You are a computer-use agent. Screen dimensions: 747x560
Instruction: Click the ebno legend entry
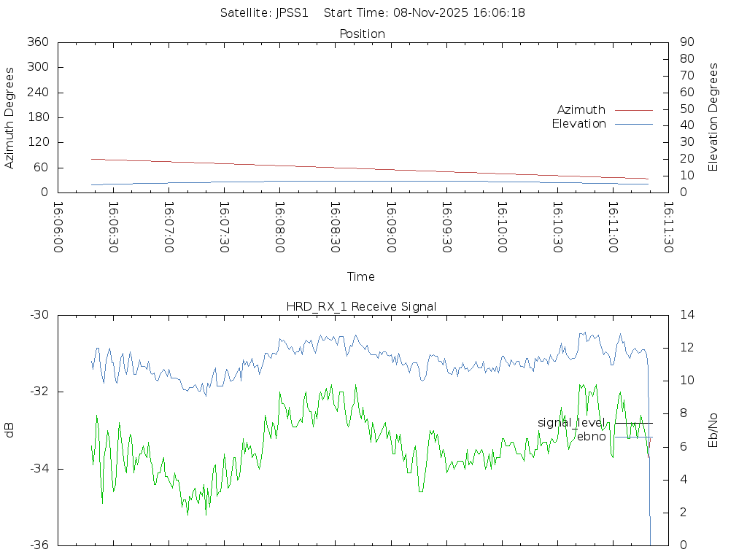tap(591, 437)
